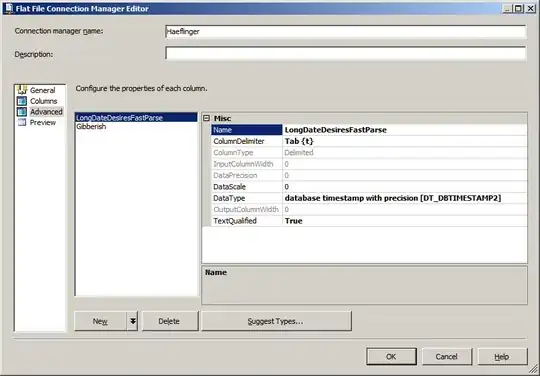Click the General page icon

[22, 90]
